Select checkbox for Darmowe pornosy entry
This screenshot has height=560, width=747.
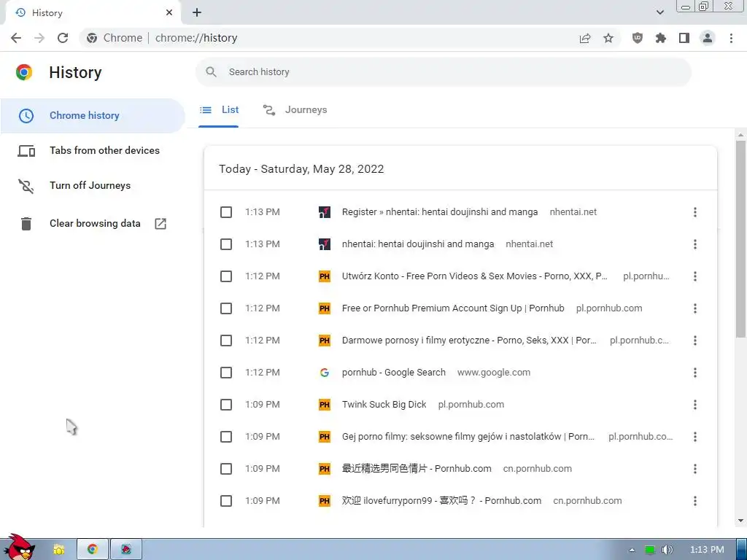click(226, 341)
